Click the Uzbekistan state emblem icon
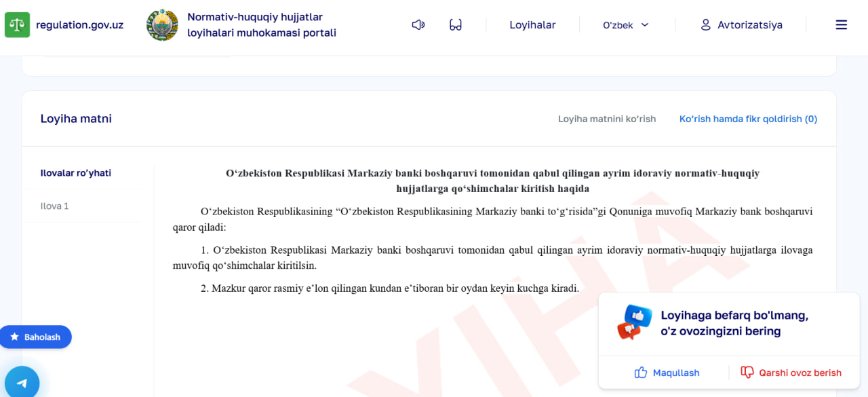Screen dimensions: 868x397 pyautogui.click(x=162, y=25)
